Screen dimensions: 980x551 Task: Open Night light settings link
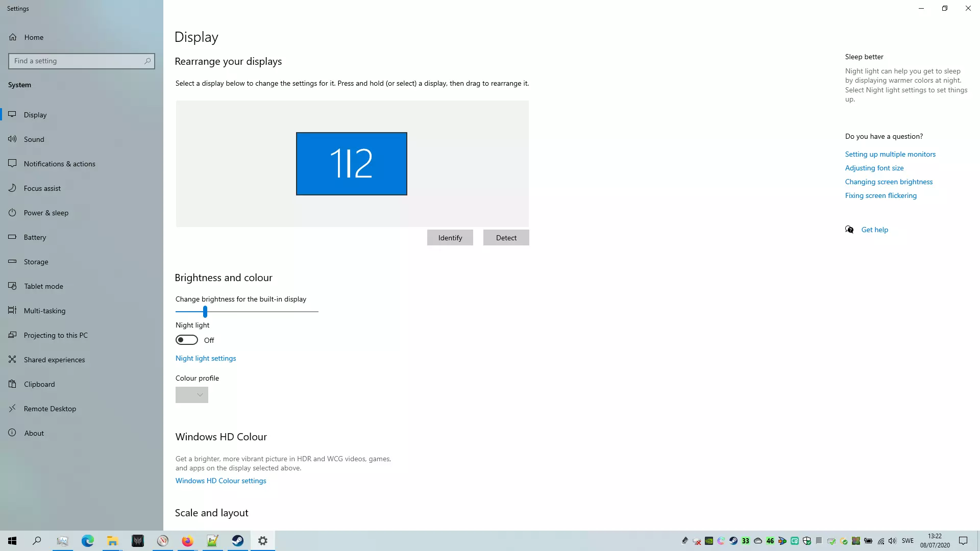click(206, 358)
